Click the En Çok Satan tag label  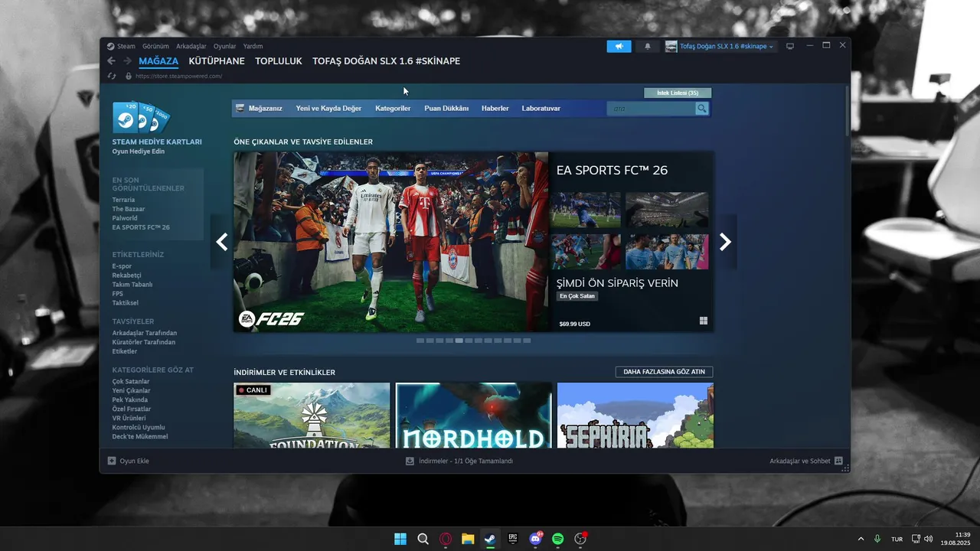[x=577, y=296]
